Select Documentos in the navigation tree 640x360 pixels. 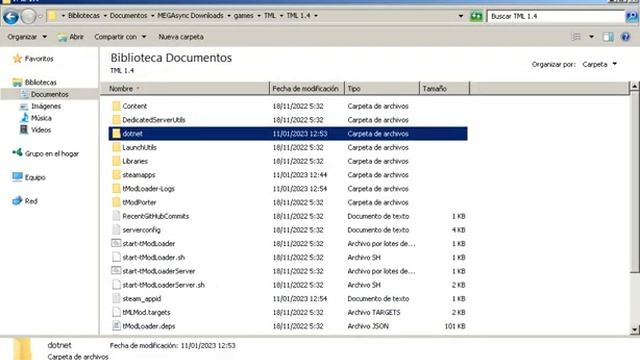(49, 94)
